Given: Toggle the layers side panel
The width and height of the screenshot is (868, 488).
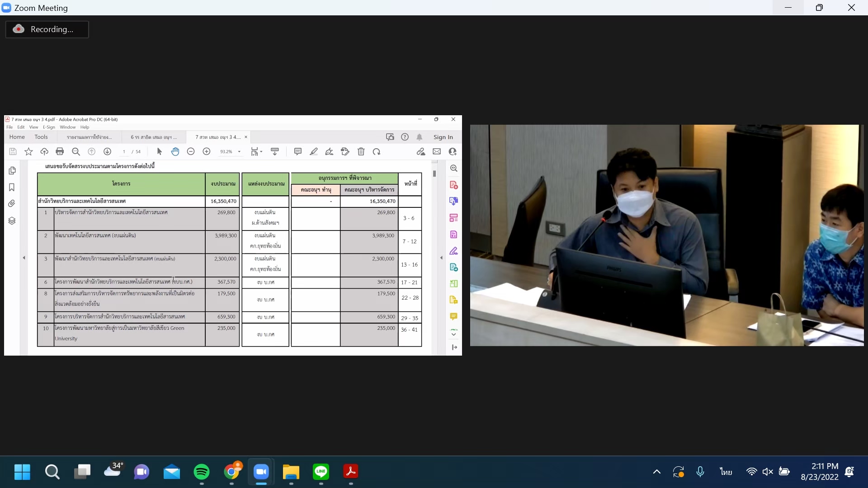Looking at the screenshot, I should (x=12, y=221).
